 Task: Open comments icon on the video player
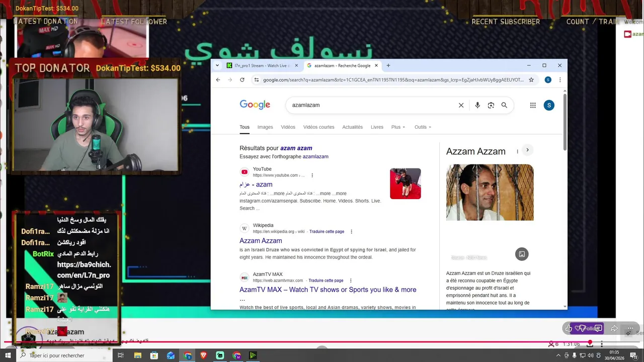pos(598,328)
